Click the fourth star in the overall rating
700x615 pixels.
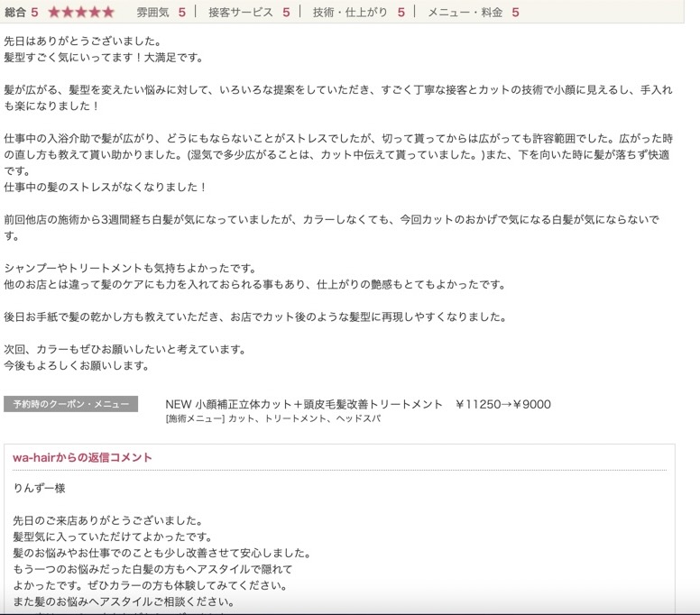[x=95, y=13]
